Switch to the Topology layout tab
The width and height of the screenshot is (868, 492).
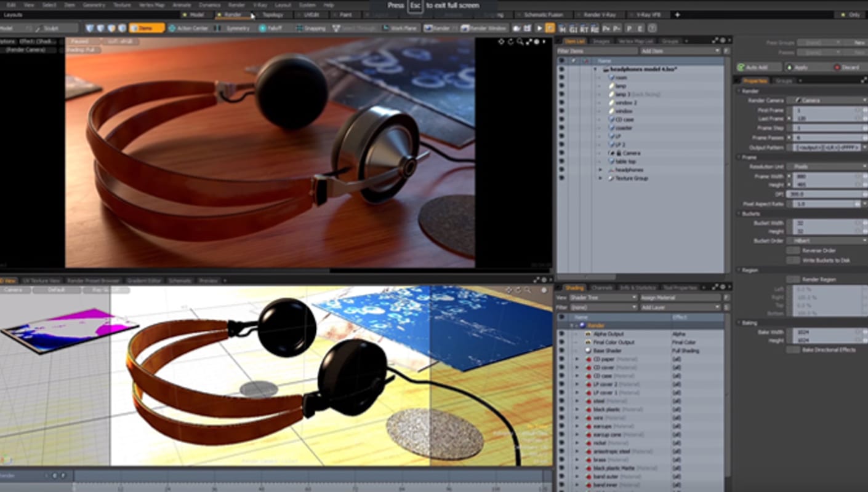point(272,14)
